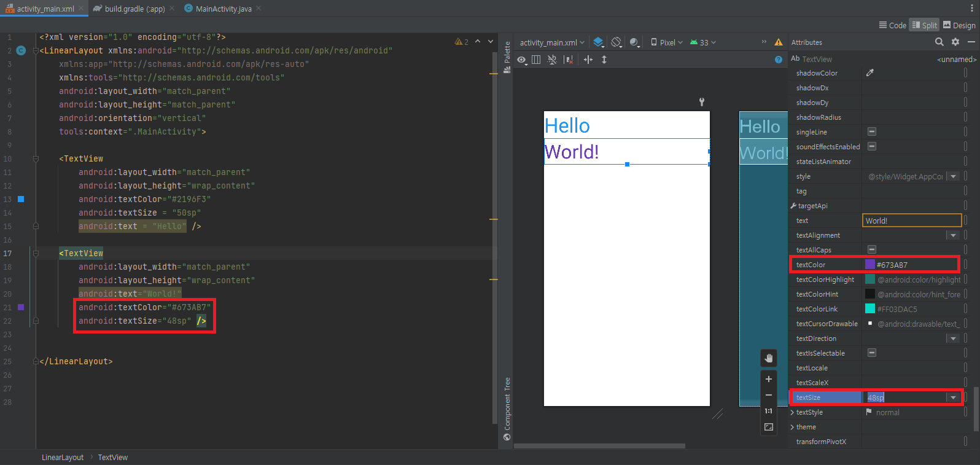
Task: Switch to Code view mode
Action: click(x=892, y=25)
